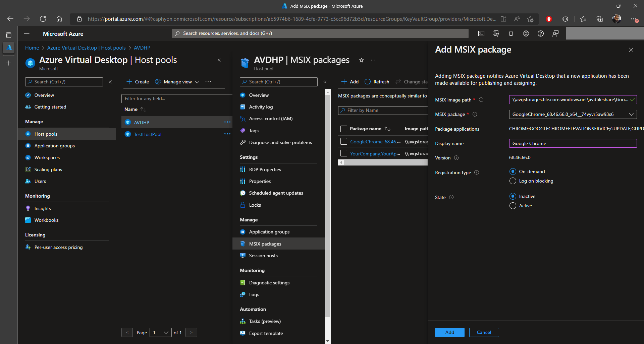This screenshot has width=644, height=344.
Task: Open extra commands beside Manage view
Action: tap(208, 82)
